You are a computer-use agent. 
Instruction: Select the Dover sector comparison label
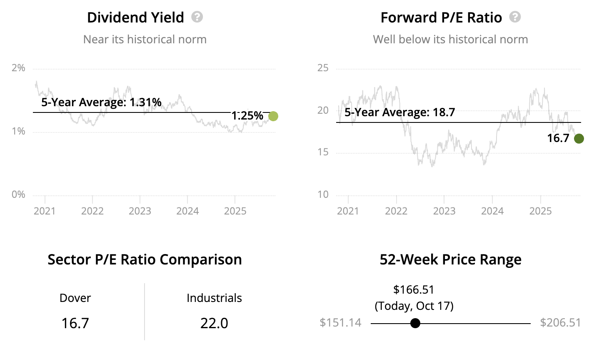tap(75, 298)
